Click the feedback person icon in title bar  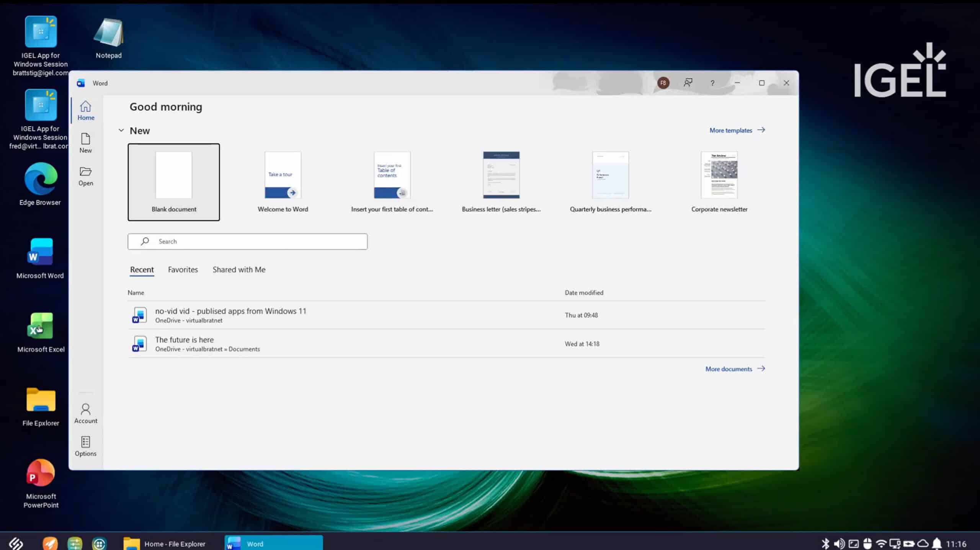pyautogui.click(x=688, y=83)
